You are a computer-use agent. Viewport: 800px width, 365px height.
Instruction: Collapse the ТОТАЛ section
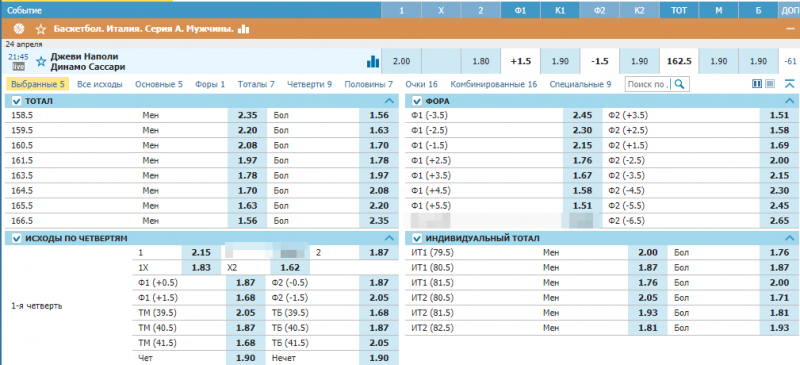pyautogui.click(x=389, y=101)
